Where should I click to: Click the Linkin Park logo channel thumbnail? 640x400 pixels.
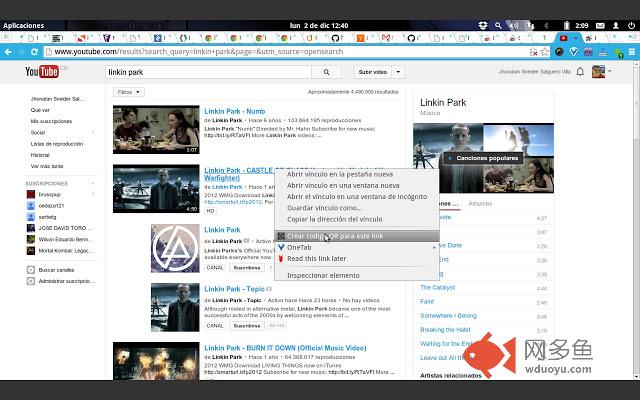(x=175, y=248)
